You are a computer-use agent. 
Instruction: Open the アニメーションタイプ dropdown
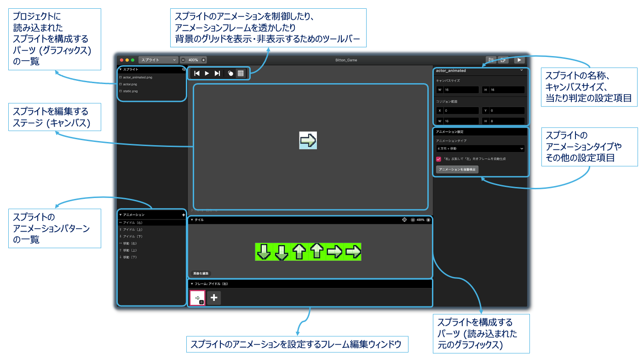point(480,149)
